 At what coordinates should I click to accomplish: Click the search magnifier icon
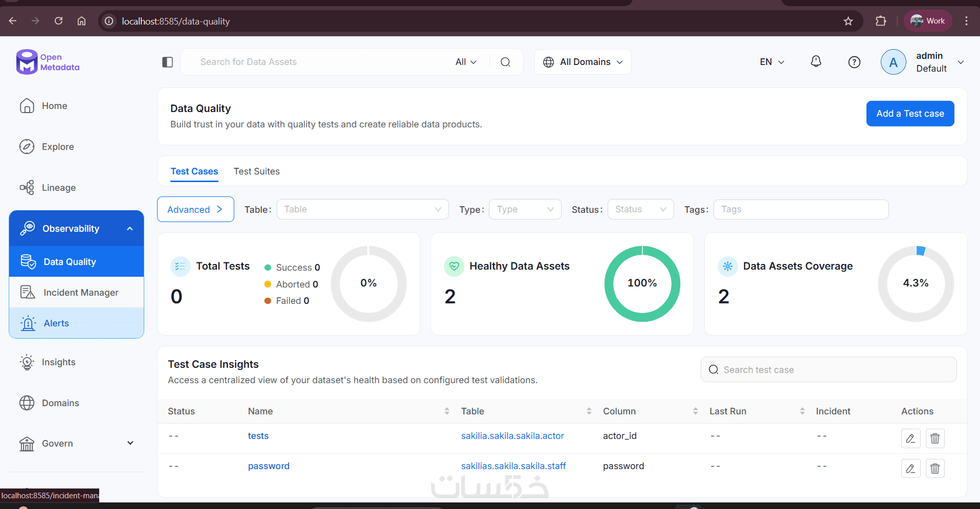coord(505,62)
